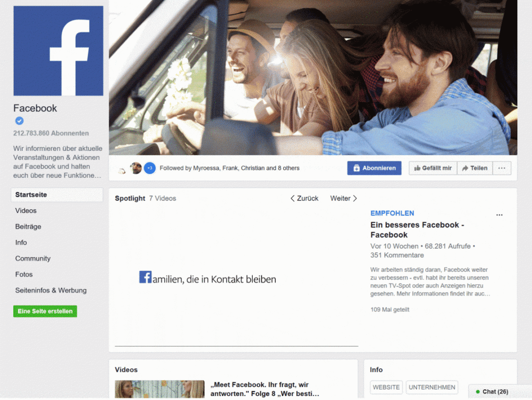Click the EMPFOHLEN label

click(x=392, y=213)
